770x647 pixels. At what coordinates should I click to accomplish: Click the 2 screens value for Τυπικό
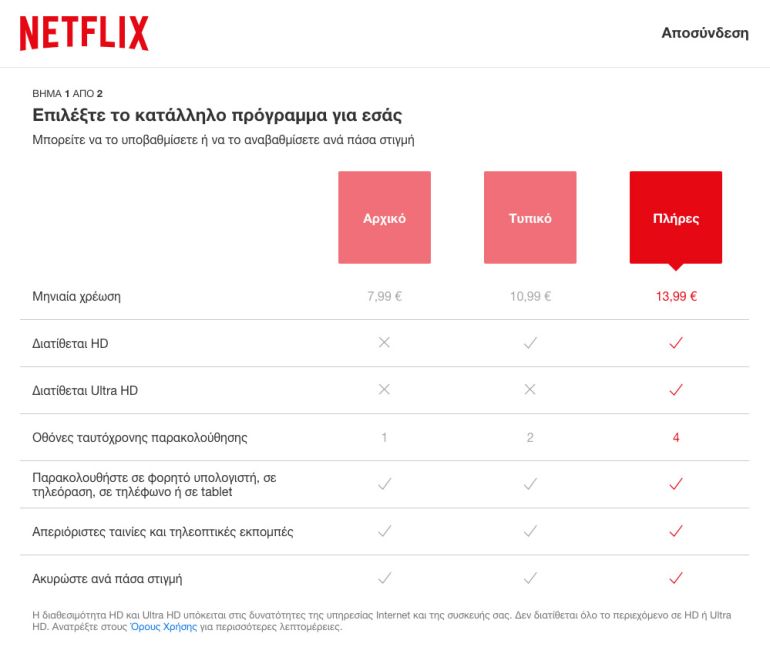coord(530,437)
